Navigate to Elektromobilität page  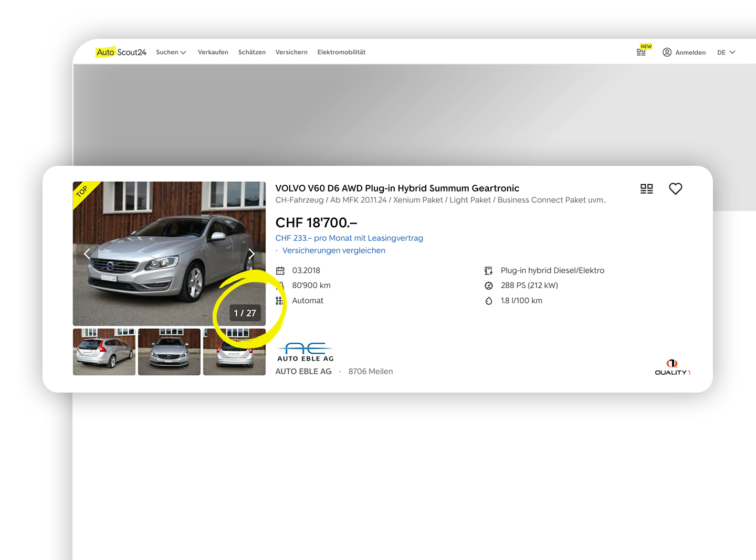click(341, 52)
